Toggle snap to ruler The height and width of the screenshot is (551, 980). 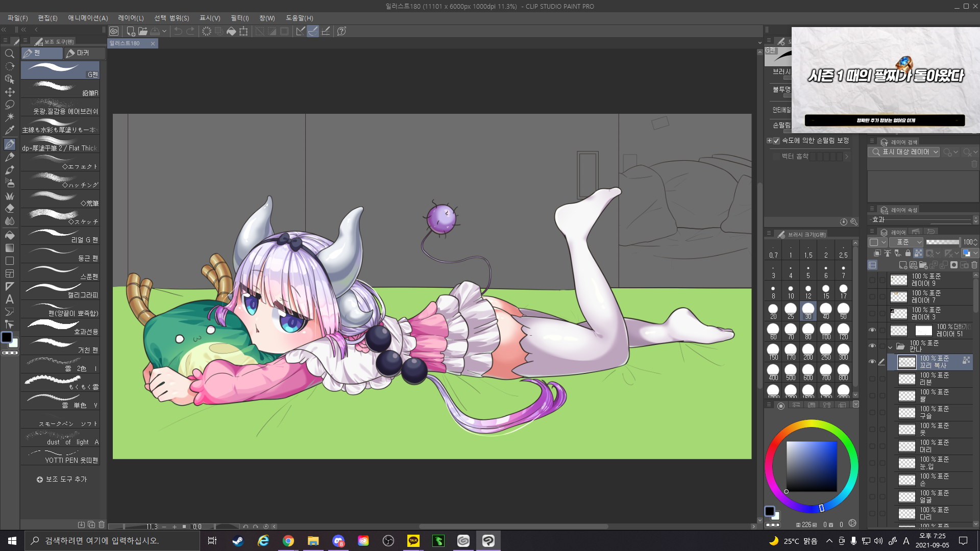[301, 31]
